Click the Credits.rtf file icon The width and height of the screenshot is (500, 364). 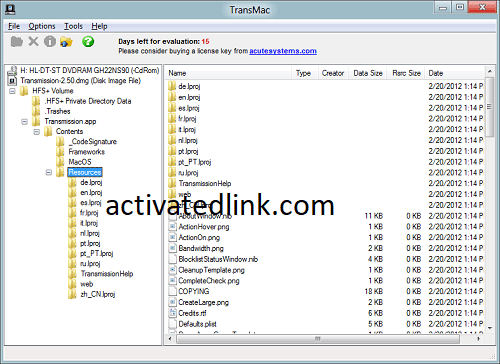[x=172, y=313]
